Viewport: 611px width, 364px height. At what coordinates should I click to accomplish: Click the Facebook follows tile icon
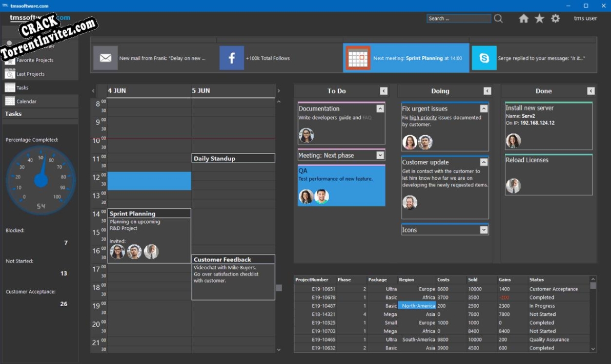pos(232,58)
